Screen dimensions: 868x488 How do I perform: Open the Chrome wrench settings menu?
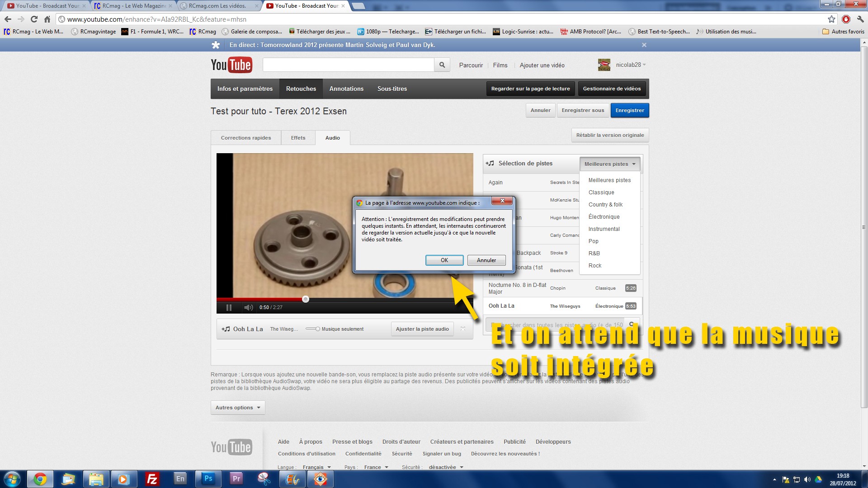tap(860, 19)
